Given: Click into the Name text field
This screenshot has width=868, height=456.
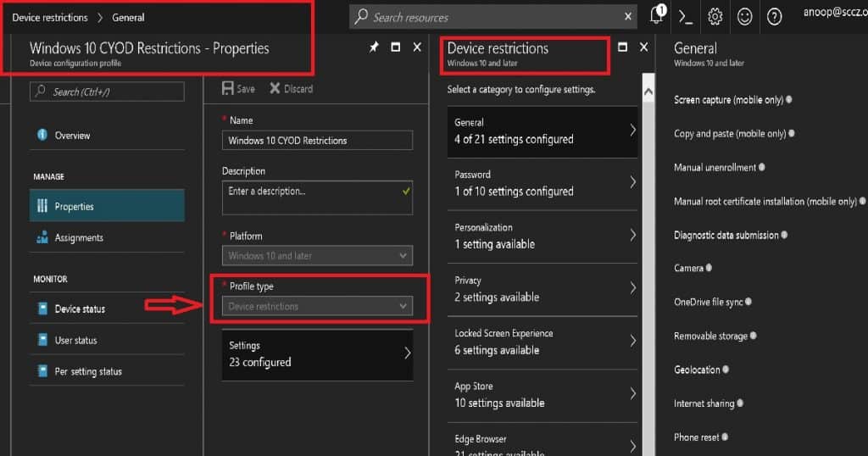Looking at the screenshot, I should [x=317, y=141].
